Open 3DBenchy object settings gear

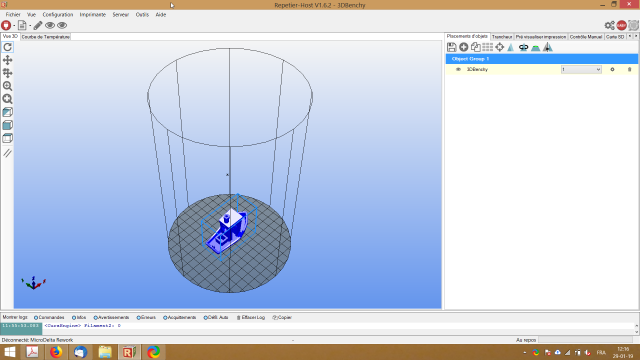pos(612,69)
